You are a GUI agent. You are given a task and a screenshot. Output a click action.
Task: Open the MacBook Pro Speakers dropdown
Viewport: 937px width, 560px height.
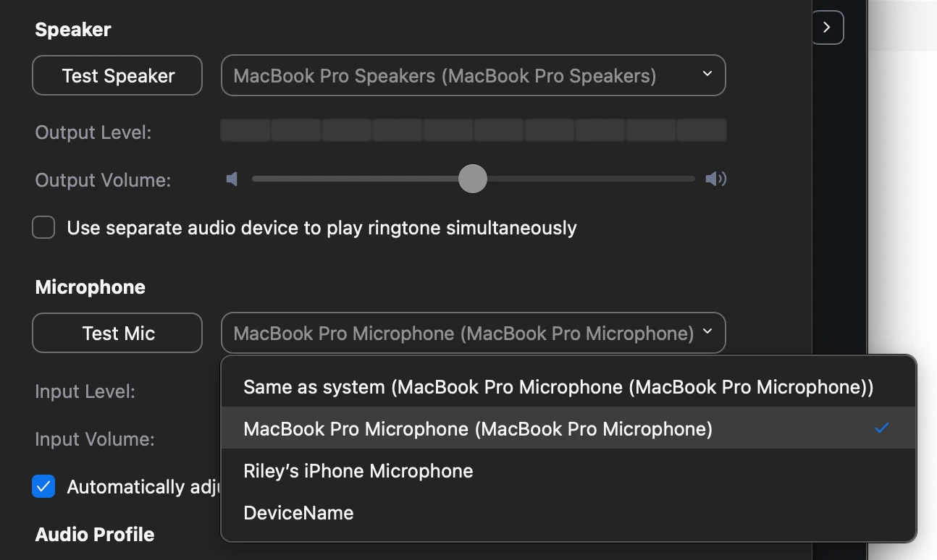click(x=474, y=75)
